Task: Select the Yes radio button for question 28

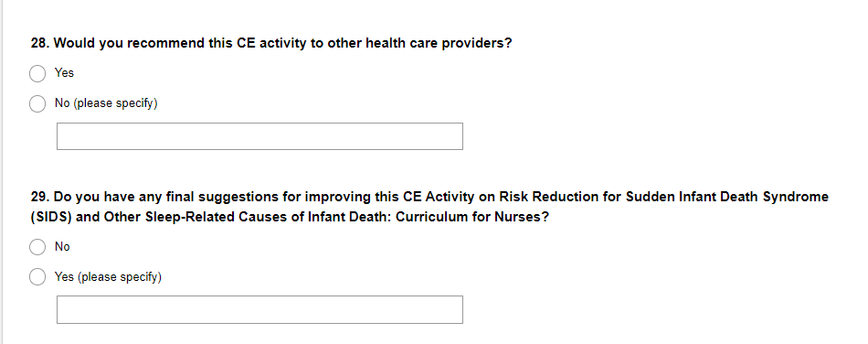Action: [x=37, y=74]
